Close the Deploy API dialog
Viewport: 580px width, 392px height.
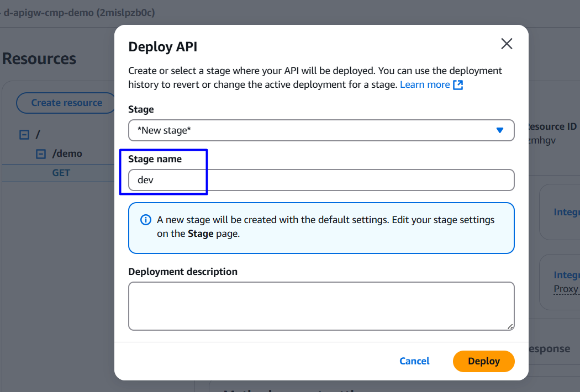point(506,44)
